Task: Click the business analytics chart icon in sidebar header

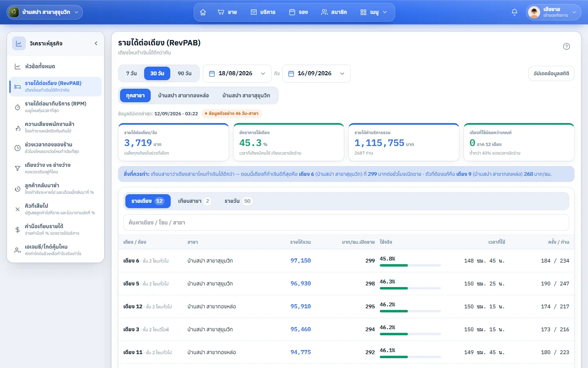Action: coord(19,43)
